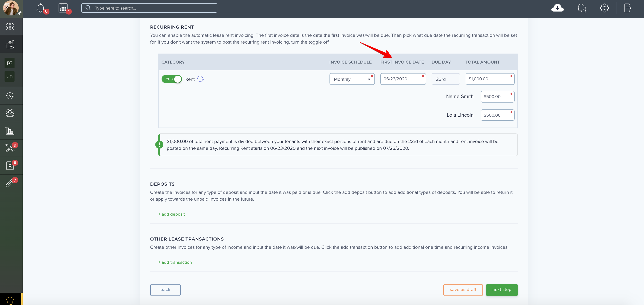Click the back button
The height and width of the screenshot is (305, 644).
coord(165,290)
